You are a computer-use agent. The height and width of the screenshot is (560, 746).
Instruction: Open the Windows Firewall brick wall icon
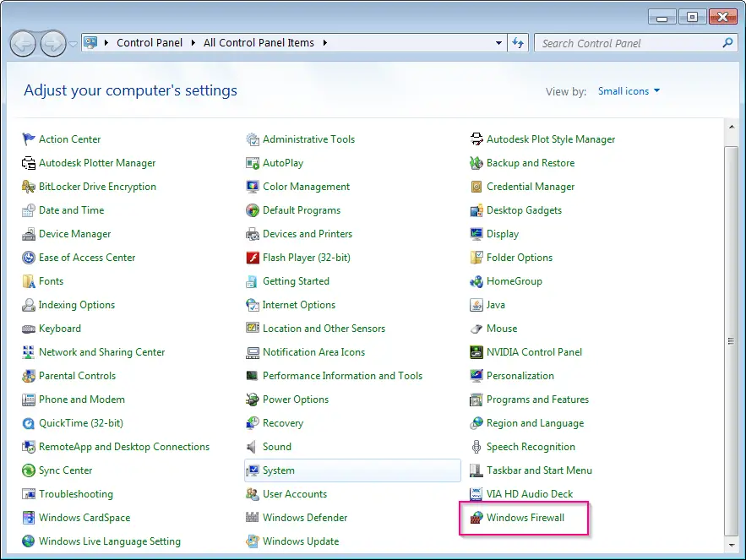[476, 518]
